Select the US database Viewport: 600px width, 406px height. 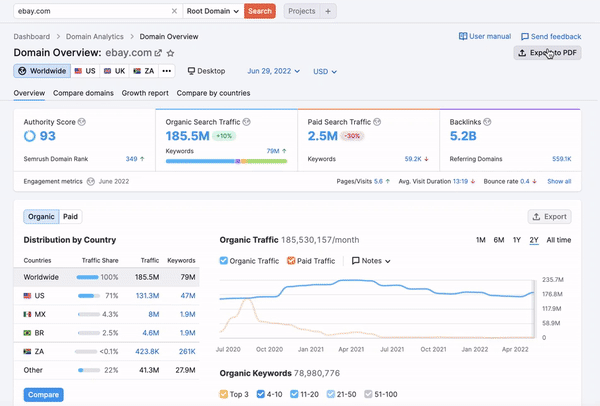pos(85,71)
